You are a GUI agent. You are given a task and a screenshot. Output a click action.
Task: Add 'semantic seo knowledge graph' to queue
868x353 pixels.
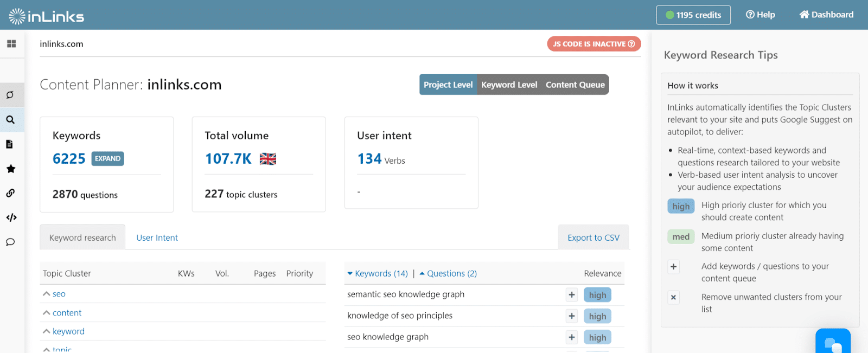(x=572, y=295)
